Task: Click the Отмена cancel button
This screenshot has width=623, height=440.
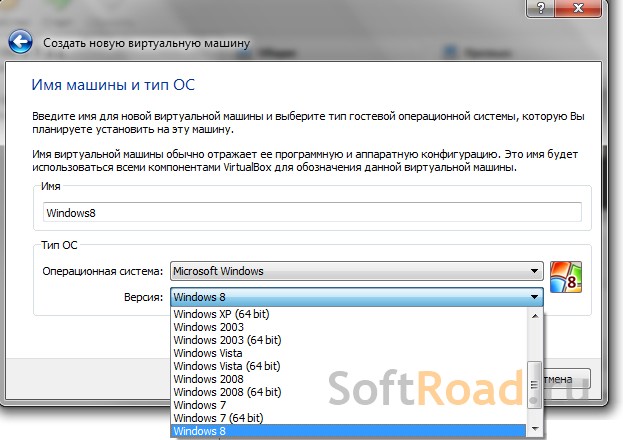Action: (x=566, y=379)
